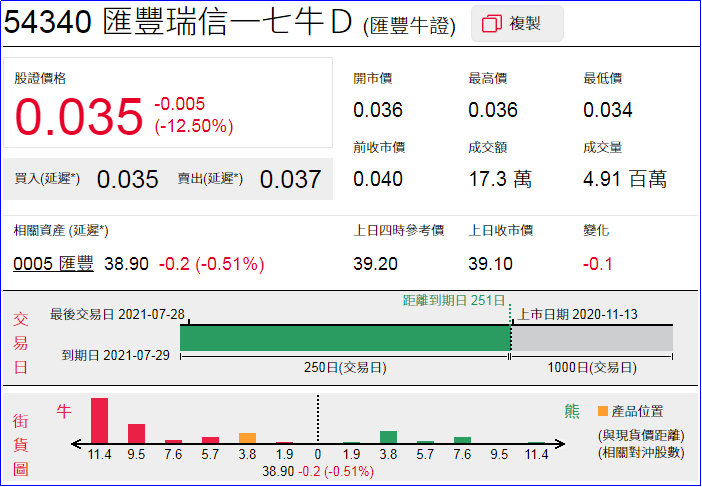
Task: Click the title 54340 匯豐瑞信一七牛D
Action: coord(178,22)
